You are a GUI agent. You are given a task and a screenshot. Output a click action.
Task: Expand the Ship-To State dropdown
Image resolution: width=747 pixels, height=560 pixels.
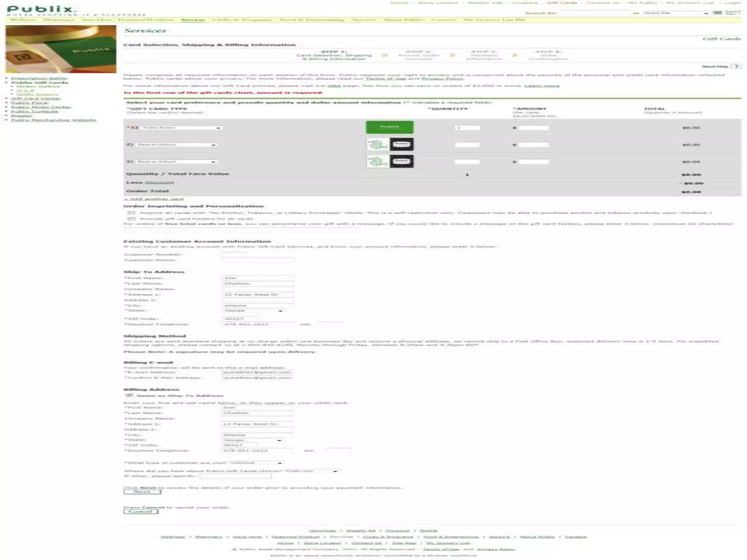tap(253, 311)
